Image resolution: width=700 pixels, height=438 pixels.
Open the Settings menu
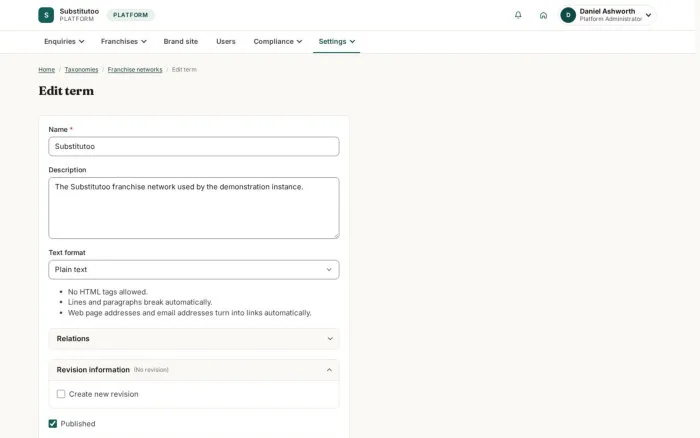337,41
